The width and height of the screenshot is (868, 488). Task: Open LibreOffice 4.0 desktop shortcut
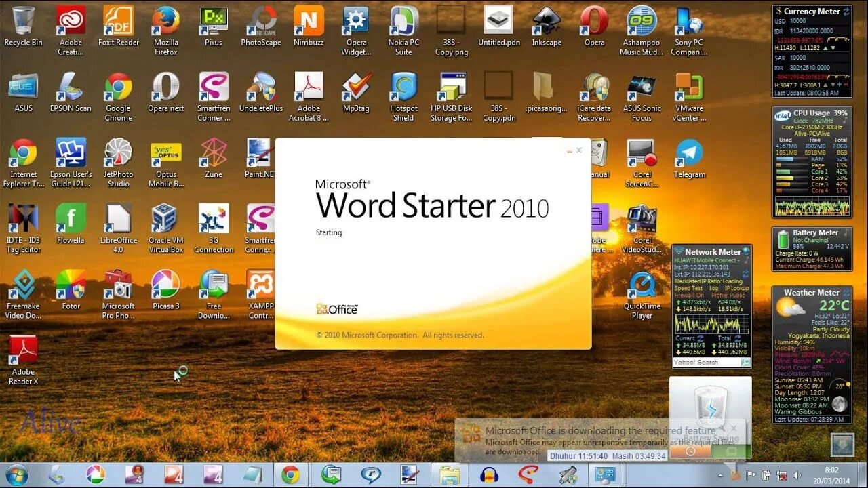[x=118, y=228]
